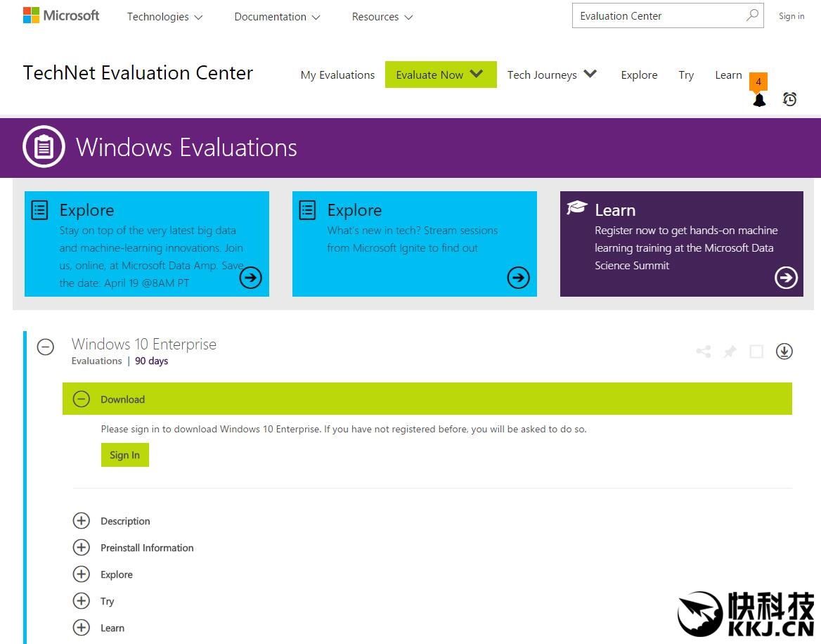Click arrow on Microsoft Data Amp card
Screen dimensions: 821x644
tap(250, 278)
